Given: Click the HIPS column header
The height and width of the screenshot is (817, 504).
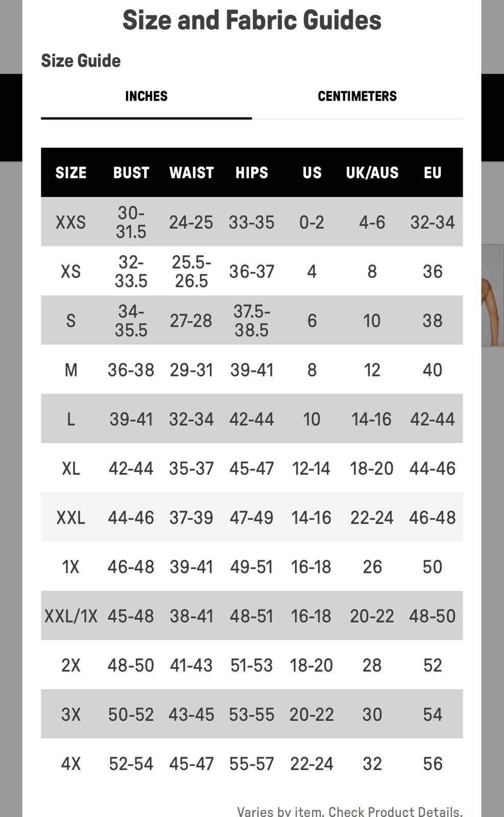Looking at the screenshot, I should click(251, 173).
